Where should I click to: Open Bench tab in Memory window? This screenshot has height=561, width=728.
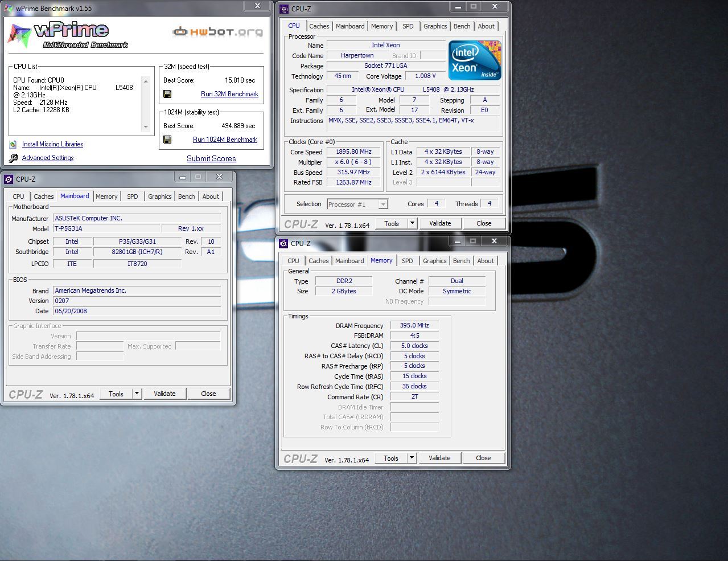462,261
